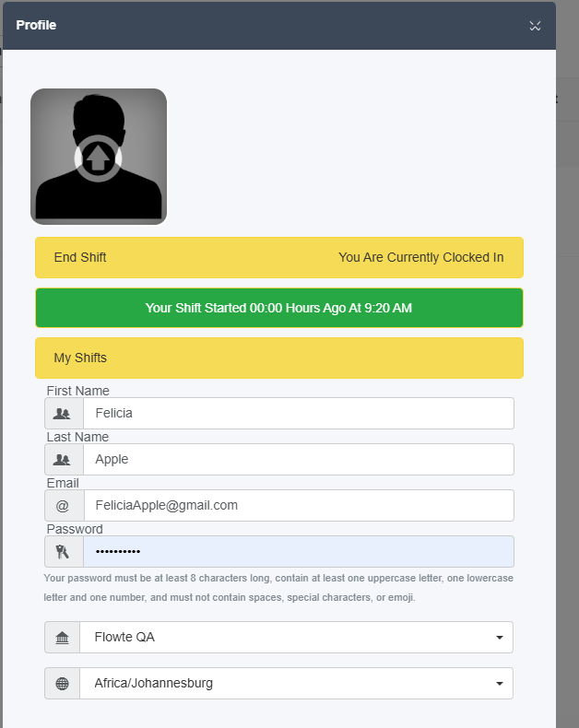
Task: Click the keys icon beside Password field
Action: [63, 552]
